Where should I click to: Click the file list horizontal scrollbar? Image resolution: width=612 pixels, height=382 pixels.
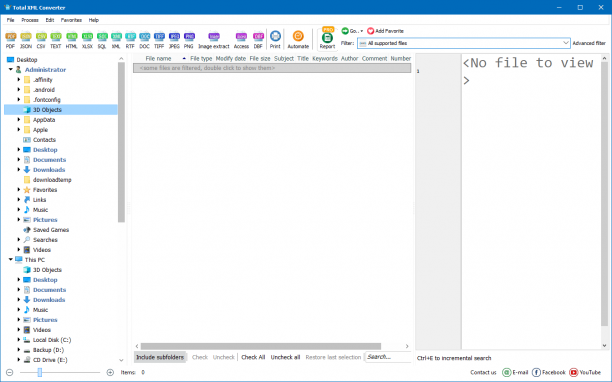261,346
